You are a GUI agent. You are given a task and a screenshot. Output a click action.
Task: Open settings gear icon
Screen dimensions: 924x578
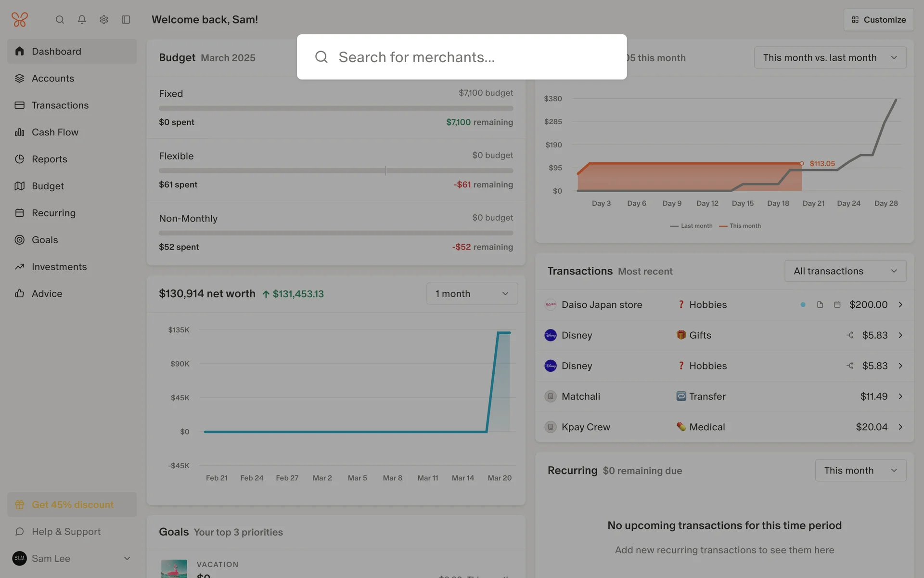pos(104,20)
